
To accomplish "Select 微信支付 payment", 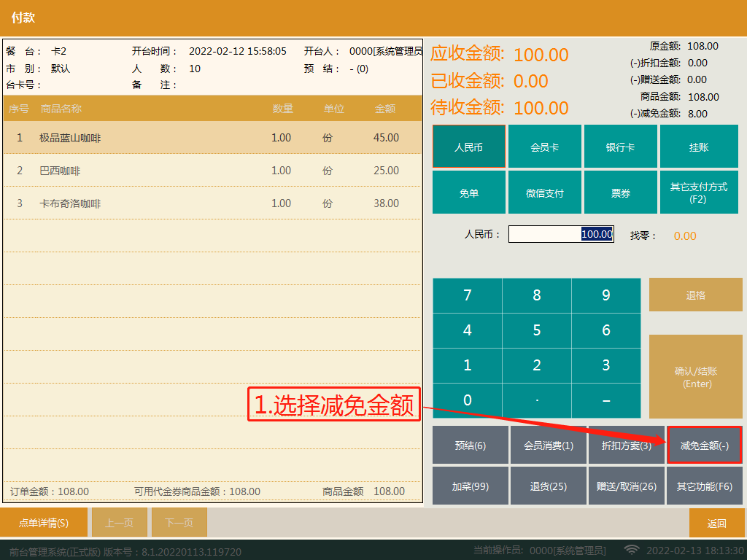I will [x=544, y=192].
